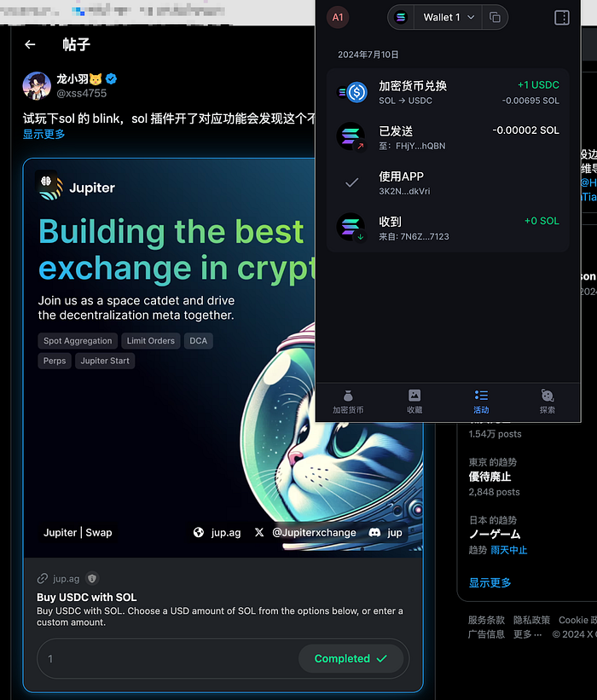This screenshot has height=700, width=597.
Task: Open the wallet side panel icon
Action: (x=561, y=17)
